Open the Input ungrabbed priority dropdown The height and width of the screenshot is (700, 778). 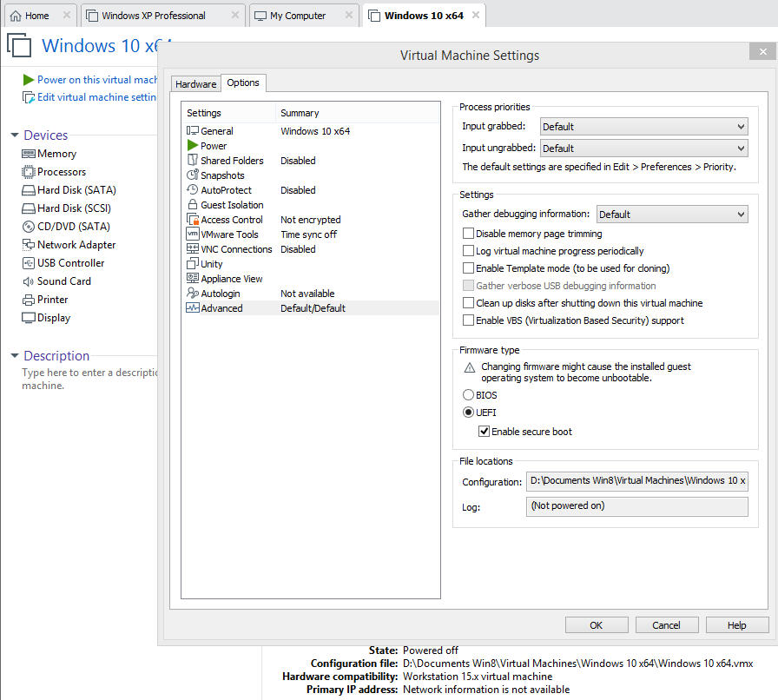(x=643, y=149)
